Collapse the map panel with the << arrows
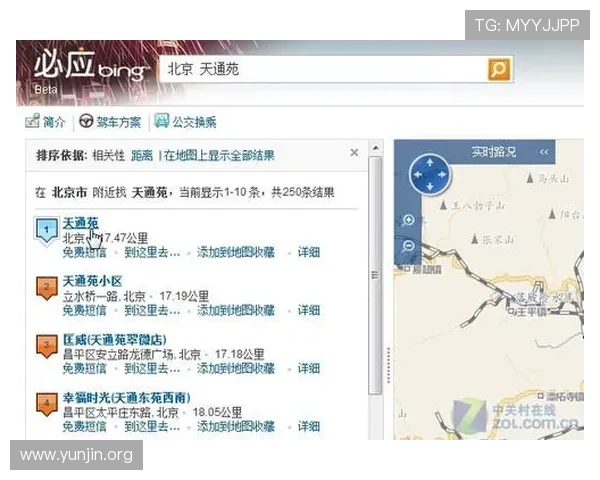This screenshot has width=600, height=480. (544, 152)
